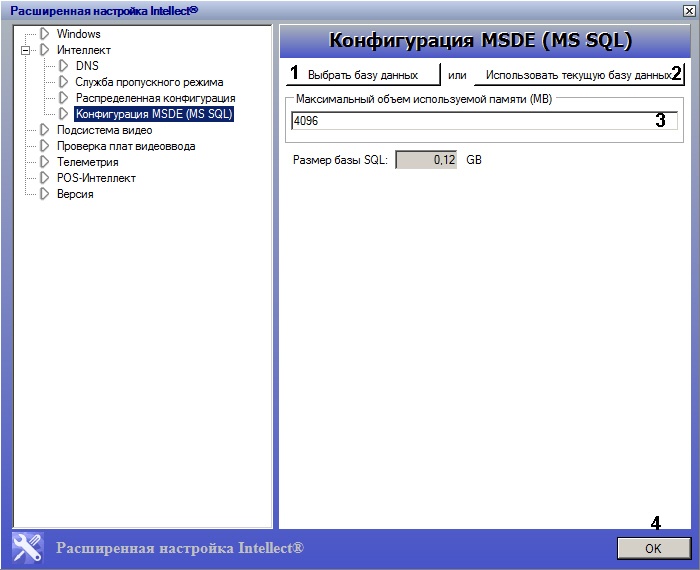Click the arrow icon next to Версия

(x=44, y=194)
